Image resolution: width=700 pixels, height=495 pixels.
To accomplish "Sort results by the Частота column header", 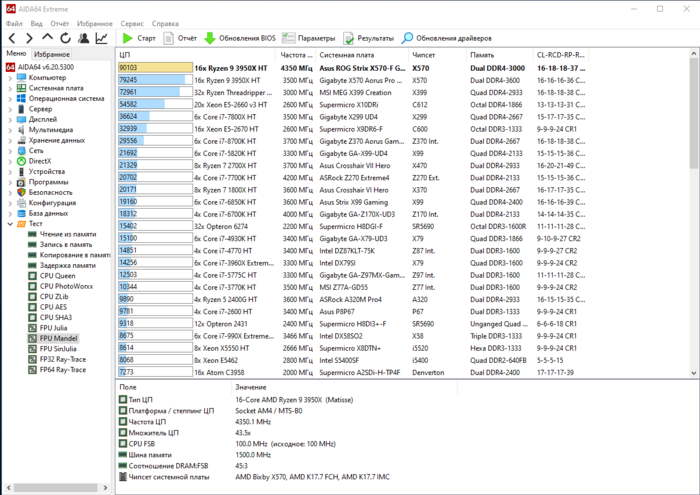I will point(296,55).
